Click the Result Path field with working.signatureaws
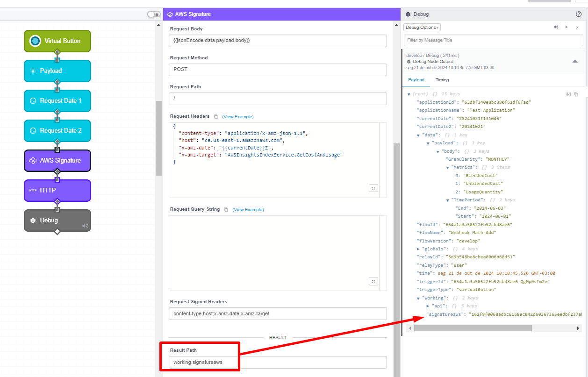 (x=278, y=363)
